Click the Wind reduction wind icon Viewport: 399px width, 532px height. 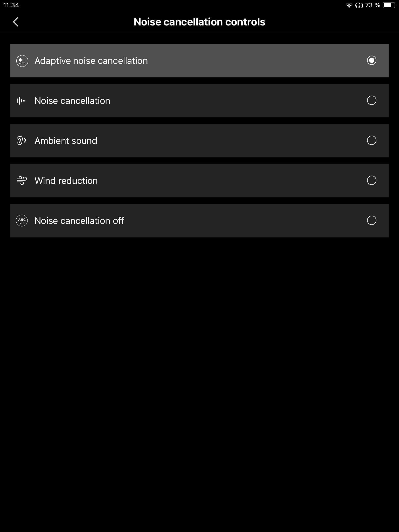(22, 181)
